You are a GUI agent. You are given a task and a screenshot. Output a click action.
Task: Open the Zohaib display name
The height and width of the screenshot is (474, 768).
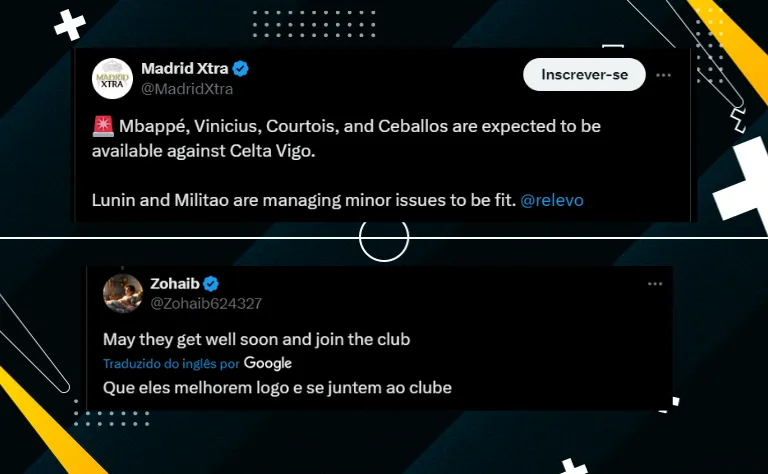175,284
